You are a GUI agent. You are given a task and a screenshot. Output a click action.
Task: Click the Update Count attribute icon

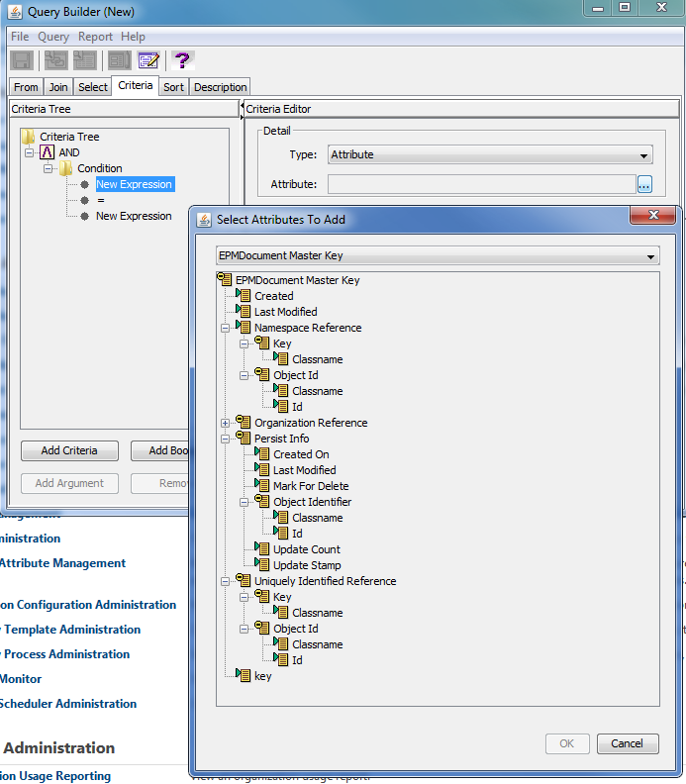coord(262,549)
